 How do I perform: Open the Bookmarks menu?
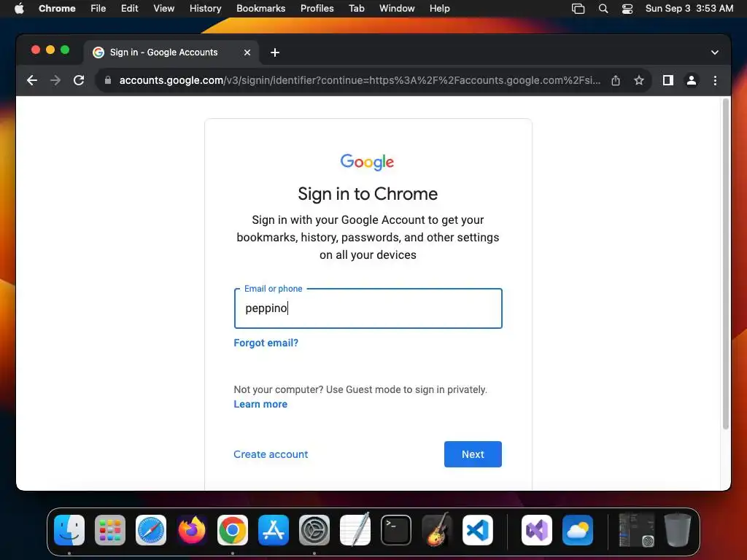click(260, 9)
